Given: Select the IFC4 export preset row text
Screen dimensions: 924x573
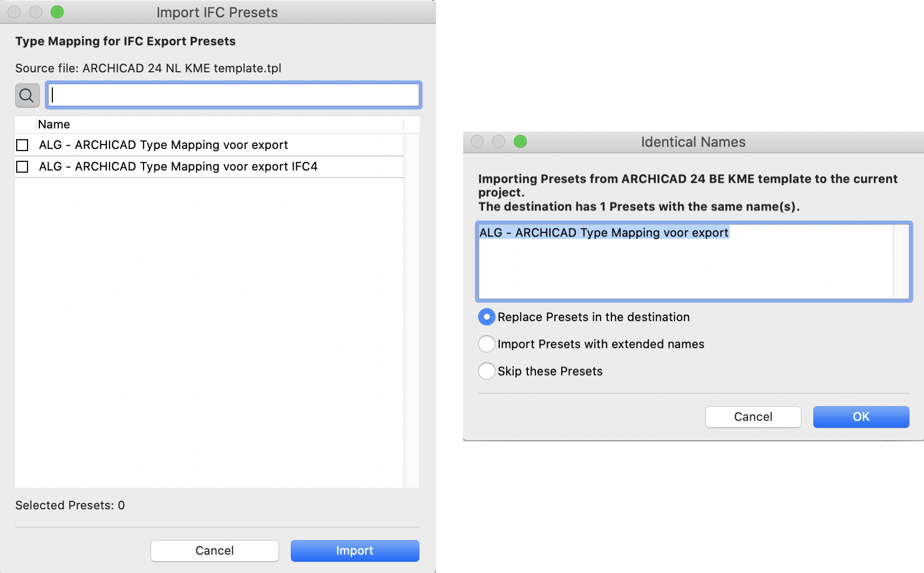Looking at the screenshot, I should [x=178, y=167].
